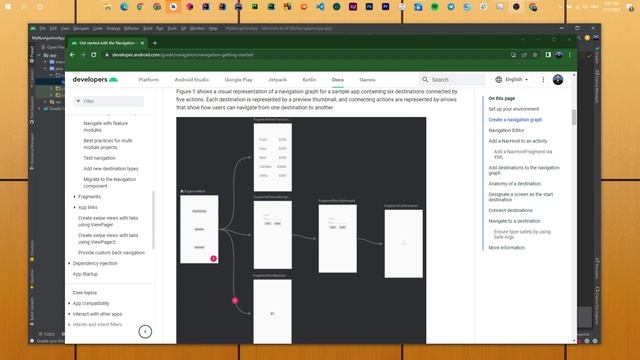Open the Jetpack tab

[277, 80]
